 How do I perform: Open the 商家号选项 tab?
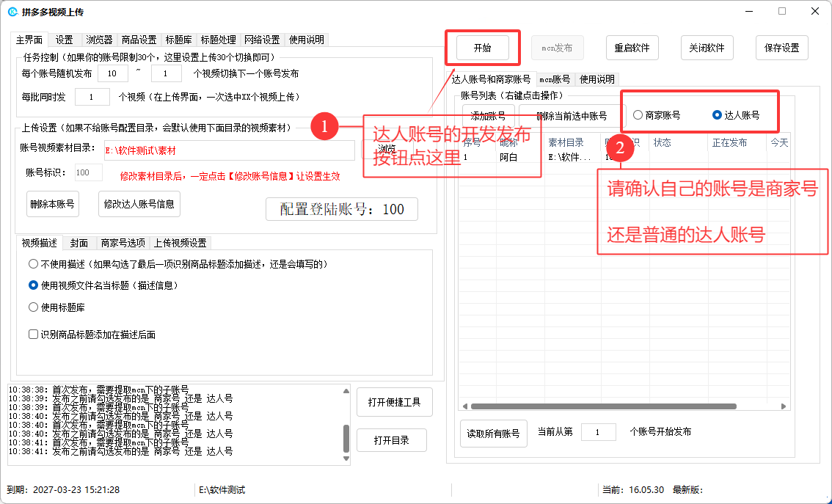point(123,243)
